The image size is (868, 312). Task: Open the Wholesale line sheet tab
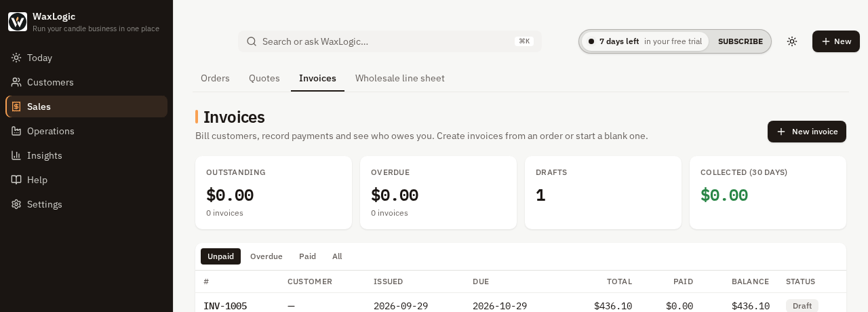pos(400,78)
